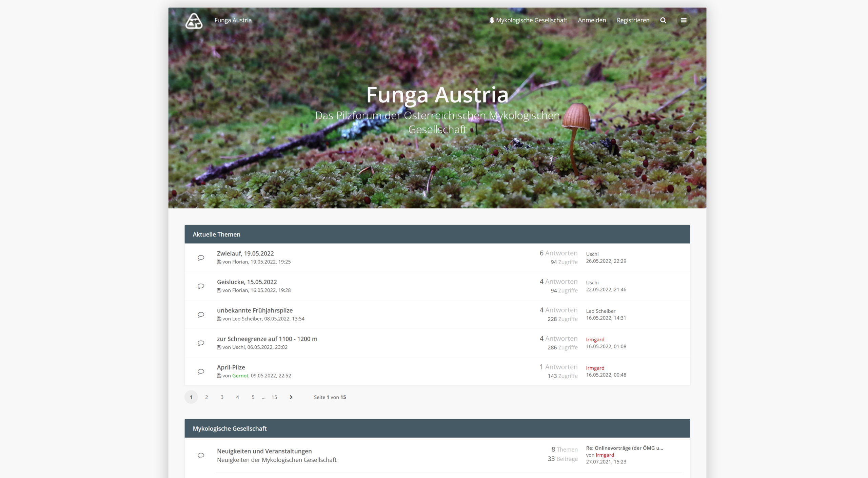Go to page 4 in pagination
Image resolution: width=868 pixels, height=478 pixels.
click(237, 397)
